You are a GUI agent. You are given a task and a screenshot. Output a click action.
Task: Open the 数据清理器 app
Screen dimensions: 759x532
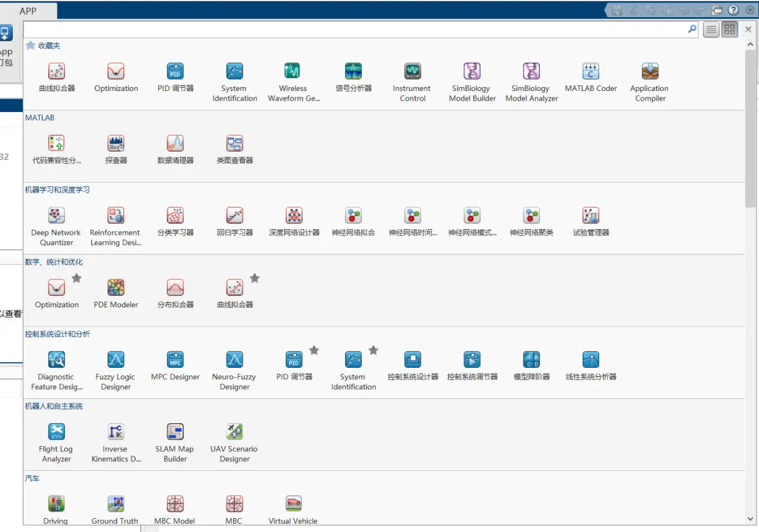tap(175, 150)
